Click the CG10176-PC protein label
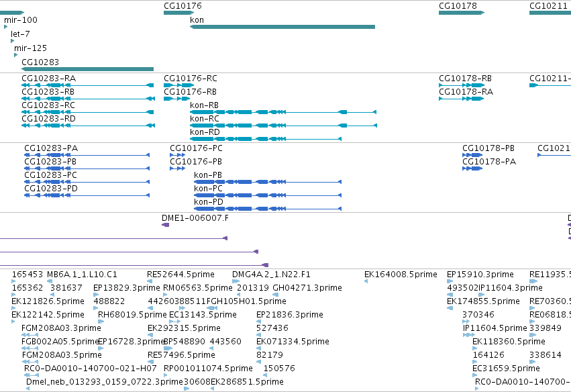571x392 pixels. tap(197, 148)
